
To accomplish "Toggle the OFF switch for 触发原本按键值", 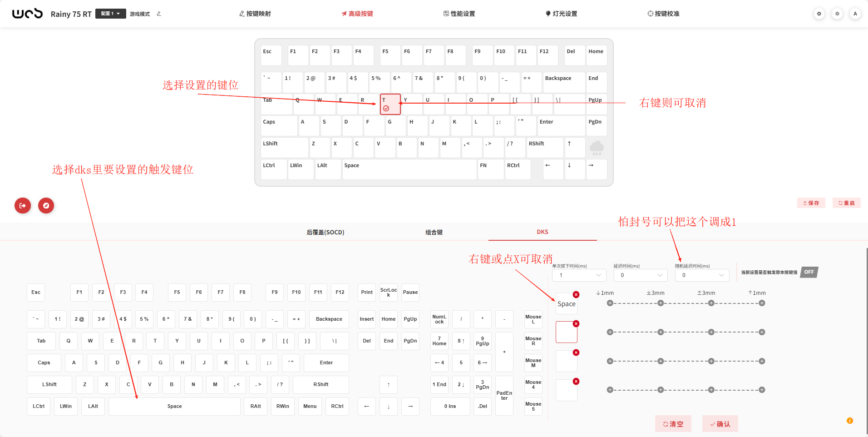I will 809,272.
